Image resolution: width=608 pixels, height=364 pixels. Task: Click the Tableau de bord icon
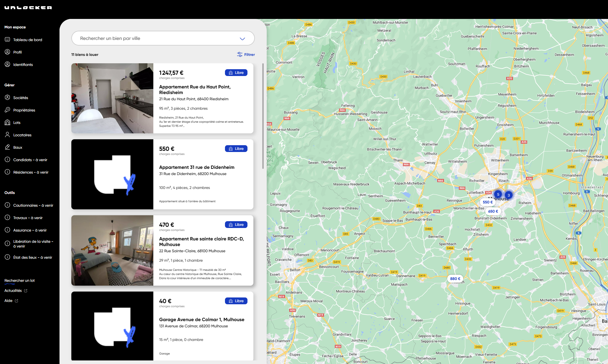(x=7, y=40)
